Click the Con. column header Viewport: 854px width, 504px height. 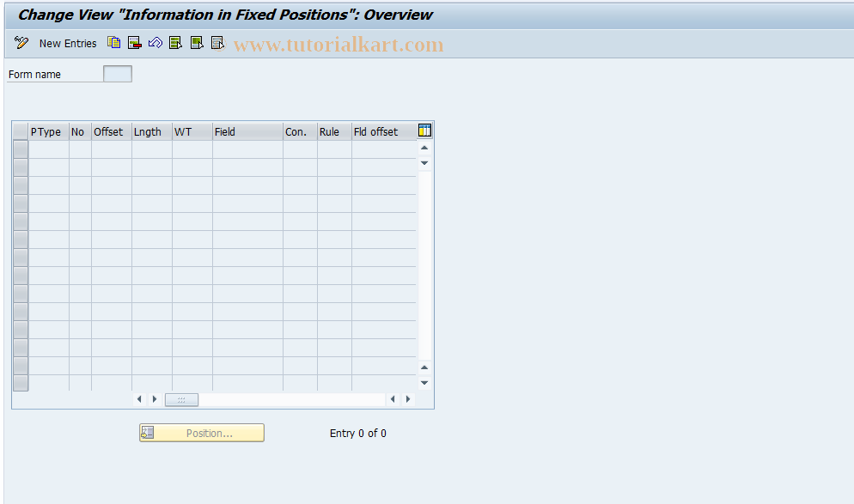(300, 131)
